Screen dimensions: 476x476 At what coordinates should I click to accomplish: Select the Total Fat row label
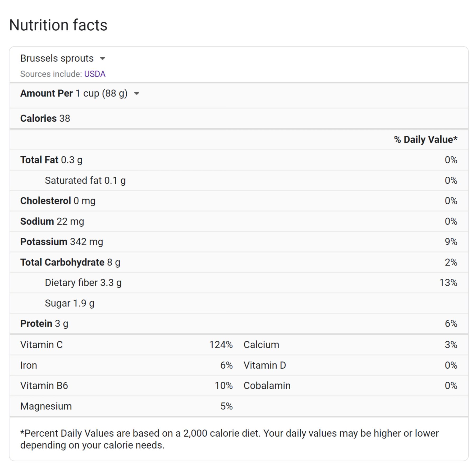39,160
